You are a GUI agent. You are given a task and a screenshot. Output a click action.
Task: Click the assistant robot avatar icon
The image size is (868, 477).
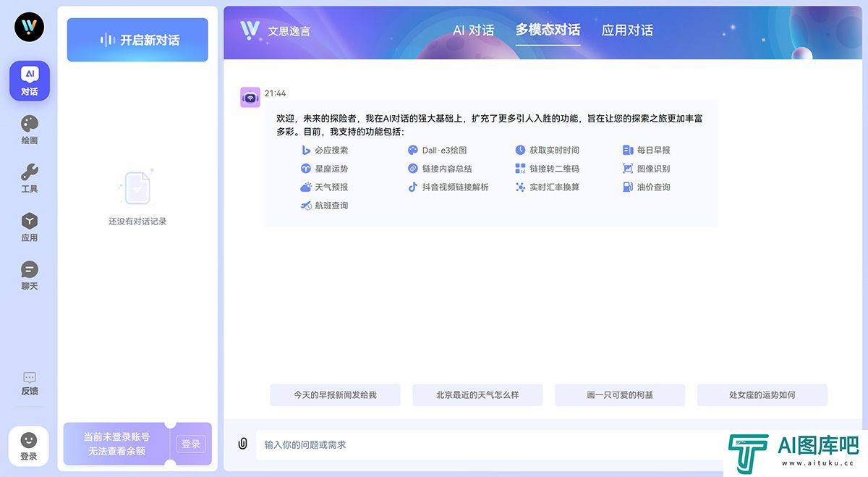coord(250,97)
